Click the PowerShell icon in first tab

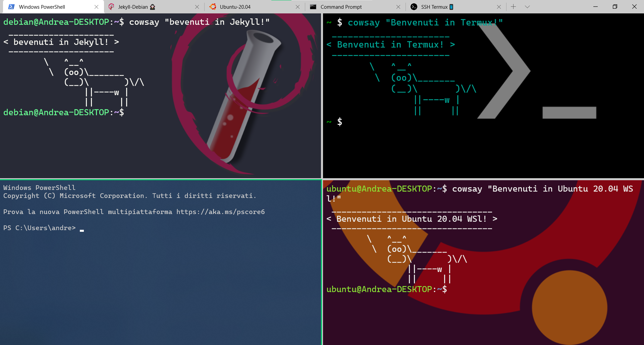point(11,7)
